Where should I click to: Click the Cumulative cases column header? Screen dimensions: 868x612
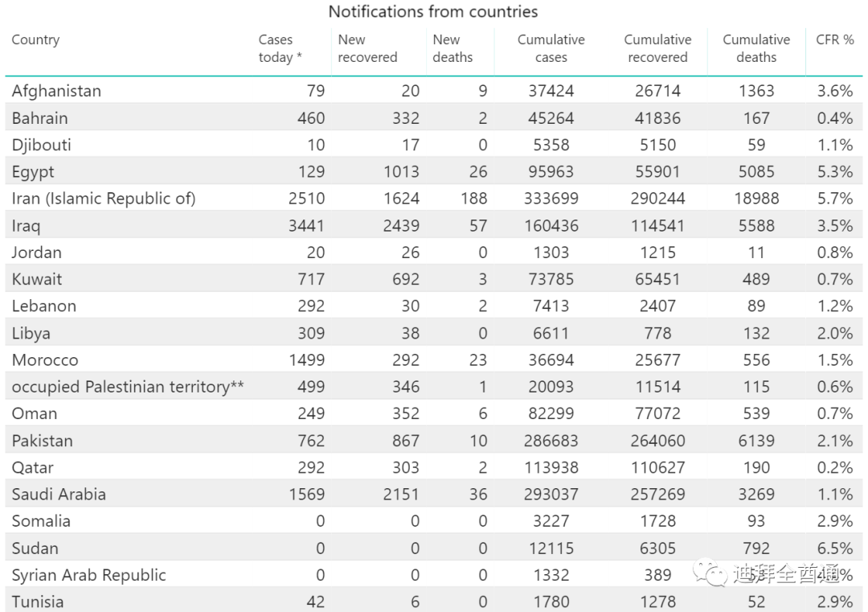click(x=551, y=48)
